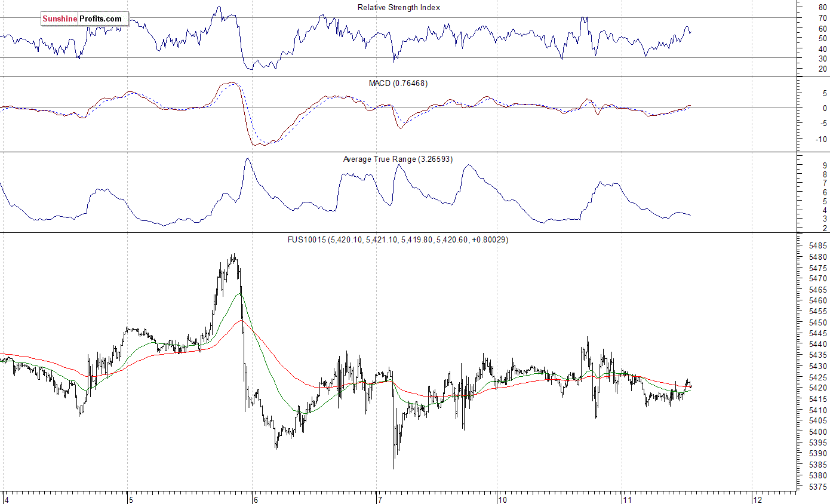This screenshot has height=504, width=830.
Task: Click the RSI 80 scale value
Action: (x=823, y=8)
